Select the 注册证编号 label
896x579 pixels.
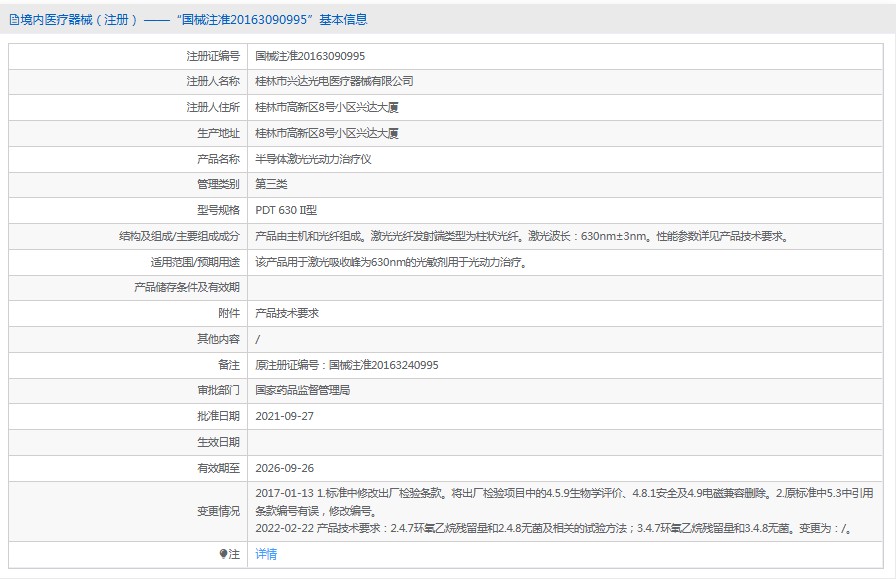pos(213,56)
